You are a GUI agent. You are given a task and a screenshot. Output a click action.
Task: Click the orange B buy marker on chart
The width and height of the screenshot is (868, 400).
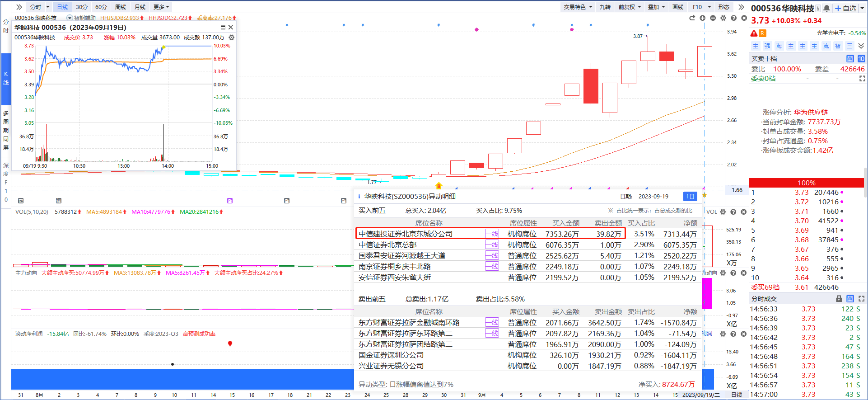[x=438, y=186]
